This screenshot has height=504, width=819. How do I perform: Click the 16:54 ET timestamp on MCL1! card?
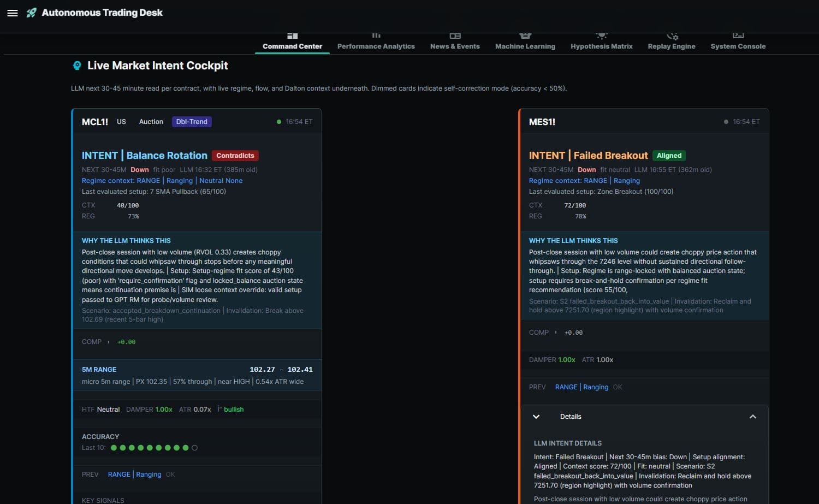(x=299, y=122)
